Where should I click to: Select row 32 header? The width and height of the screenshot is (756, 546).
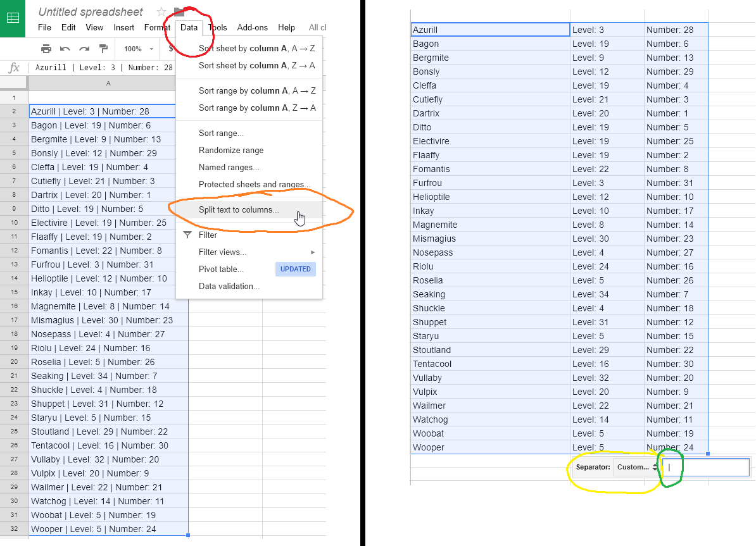coord(14,529)
